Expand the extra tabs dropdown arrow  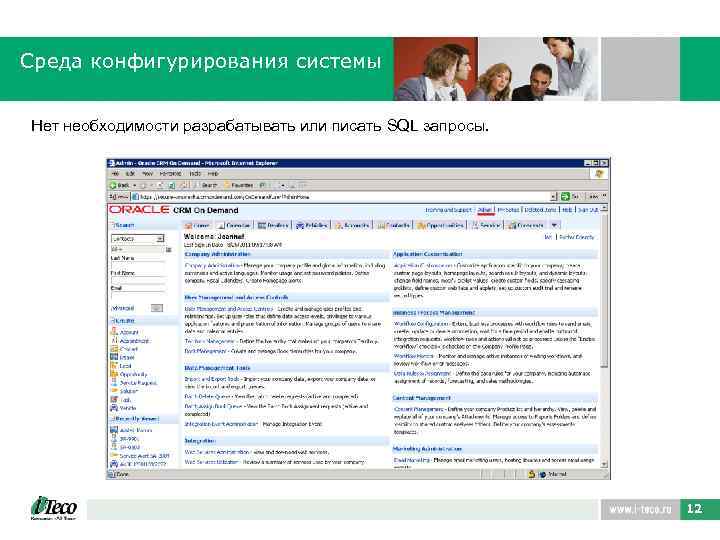(555, 225)
